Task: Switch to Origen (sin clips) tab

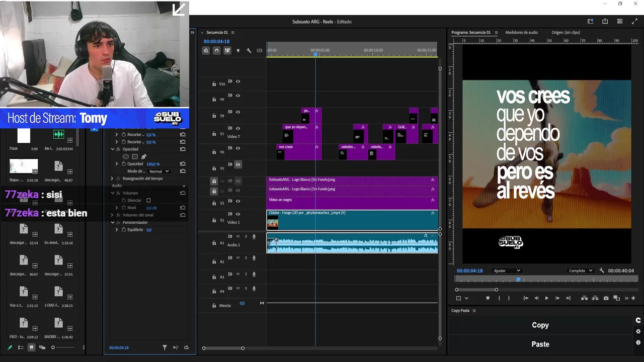Action: 566,32
